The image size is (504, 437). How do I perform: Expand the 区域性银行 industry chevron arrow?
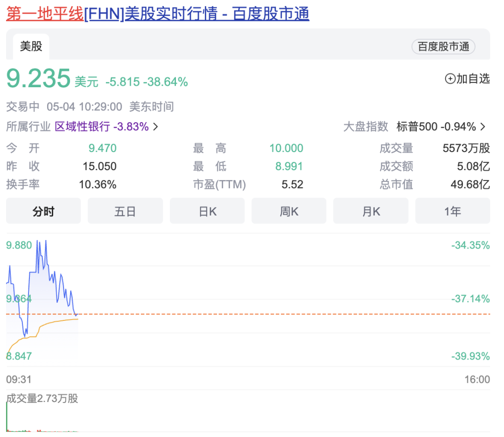155,127
